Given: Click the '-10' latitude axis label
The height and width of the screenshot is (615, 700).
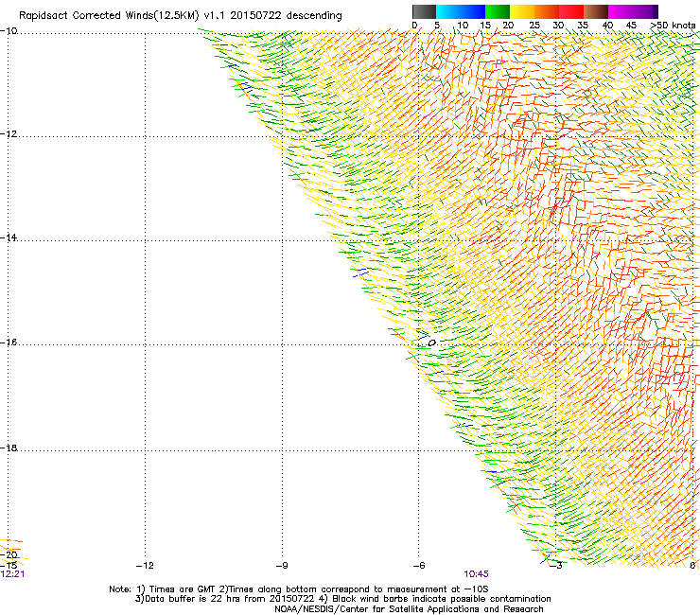Looking at the screenshot, I should click(x=9, y=31).
